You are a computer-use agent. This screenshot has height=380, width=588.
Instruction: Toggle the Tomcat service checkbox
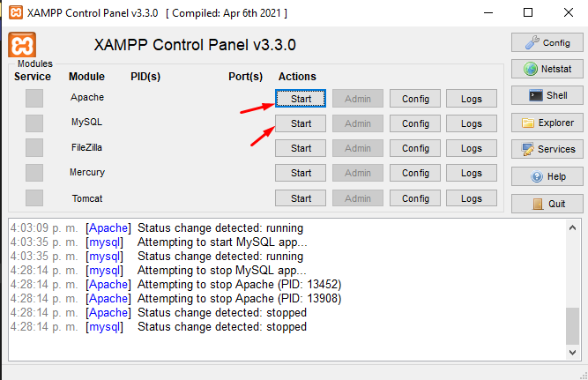coord(34,197)
